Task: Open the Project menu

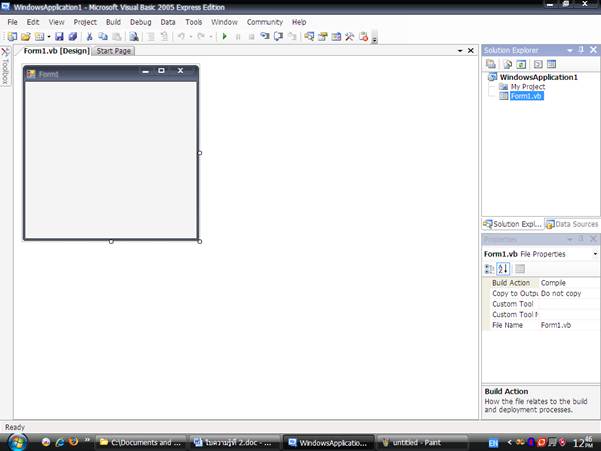Action: [85, 22]
